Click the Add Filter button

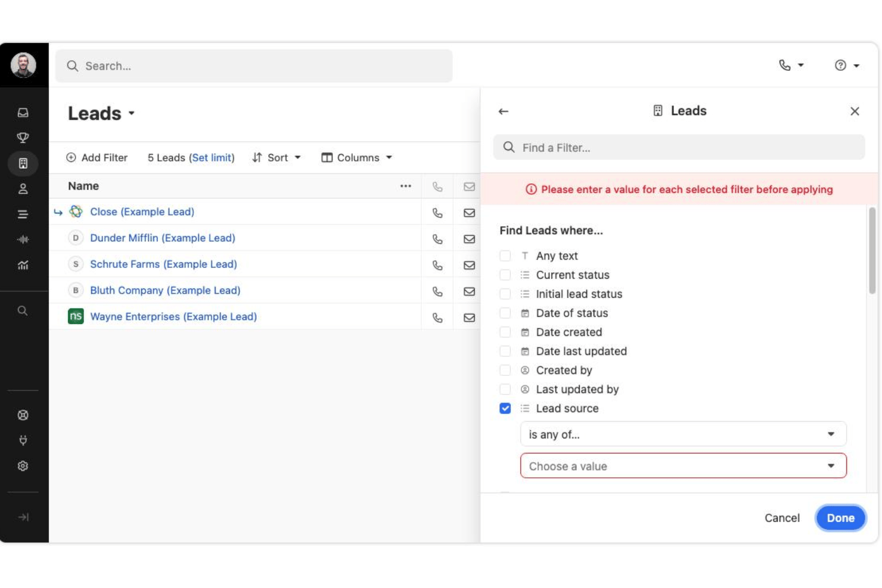pos(97,157)
